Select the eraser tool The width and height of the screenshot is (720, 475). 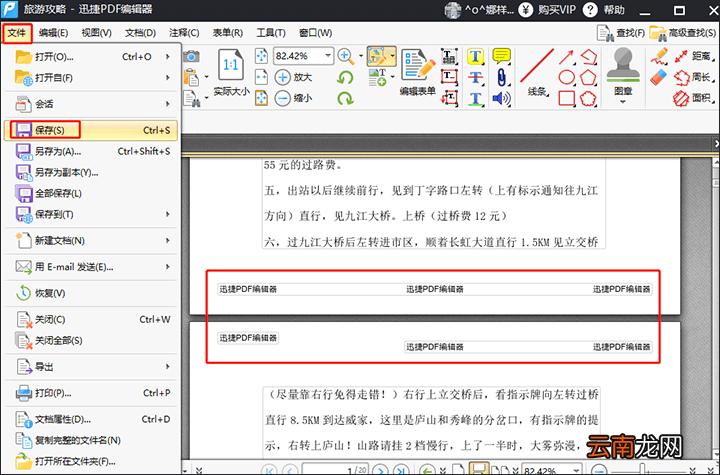click(658, 77)
